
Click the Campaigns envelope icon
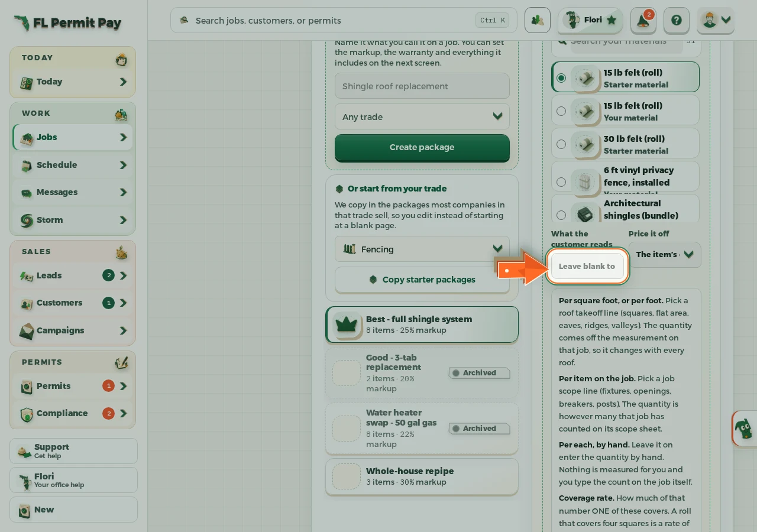point(27,331)
